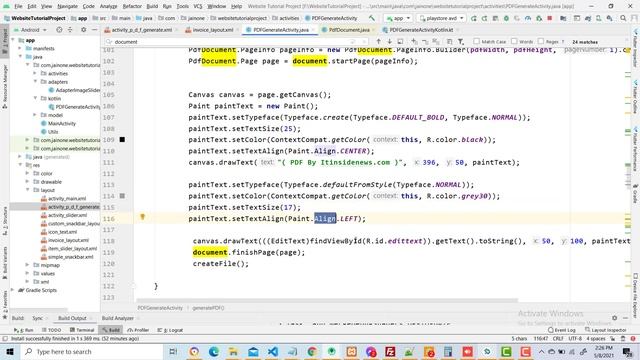Open File Explorer from the taskbar
This screenshot has width=640, height=360.
tap(233, 351)
